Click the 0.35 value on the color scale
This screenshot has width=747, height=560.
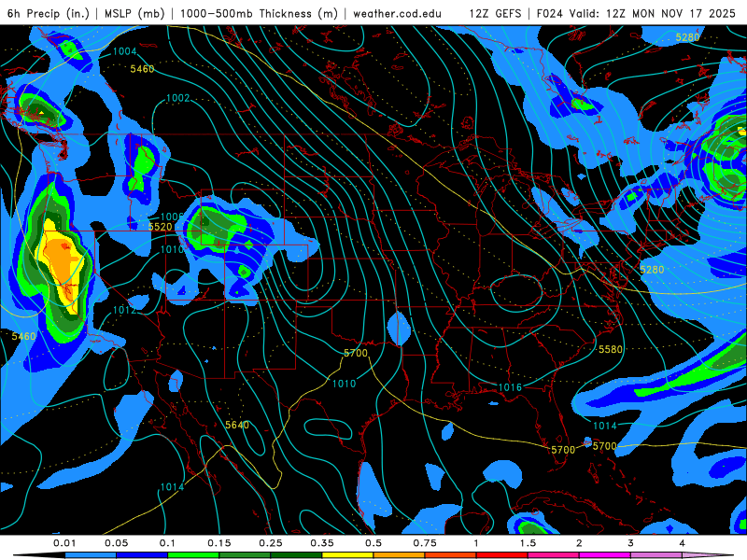point(322,543)
